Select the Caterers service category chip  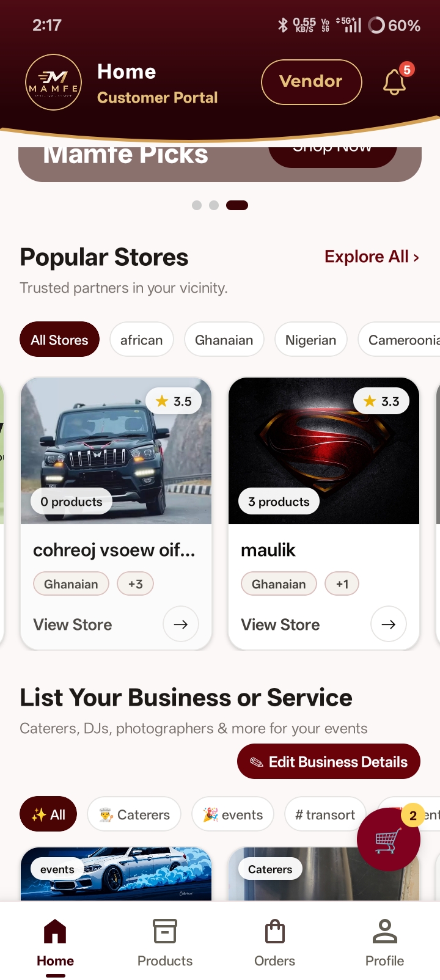click(134, 814)
